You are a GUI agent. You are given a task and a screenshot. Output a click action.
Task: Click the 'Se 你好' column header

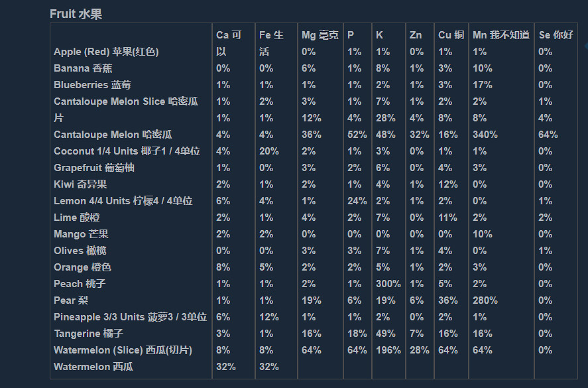(555, 35)
